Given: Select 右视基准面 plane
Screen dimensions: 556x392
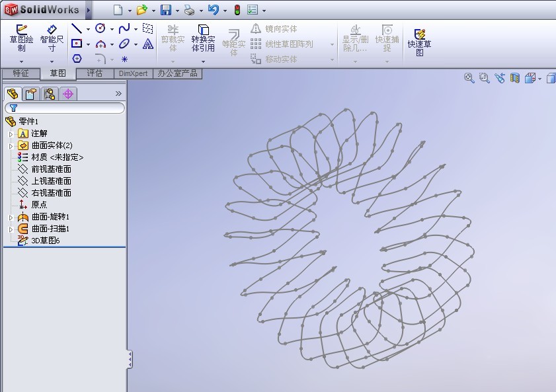Looking at the screenshot, I should click(44, 193).
